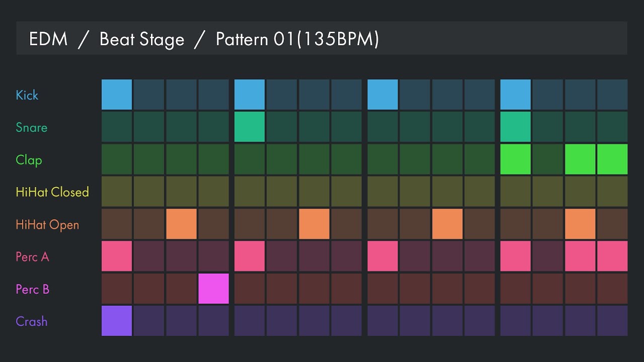Image resolution: width=644 pixels, height=362 pixels.
Task: Toggle the lit Clap step on step 13
Action: [x=515, y=159]
